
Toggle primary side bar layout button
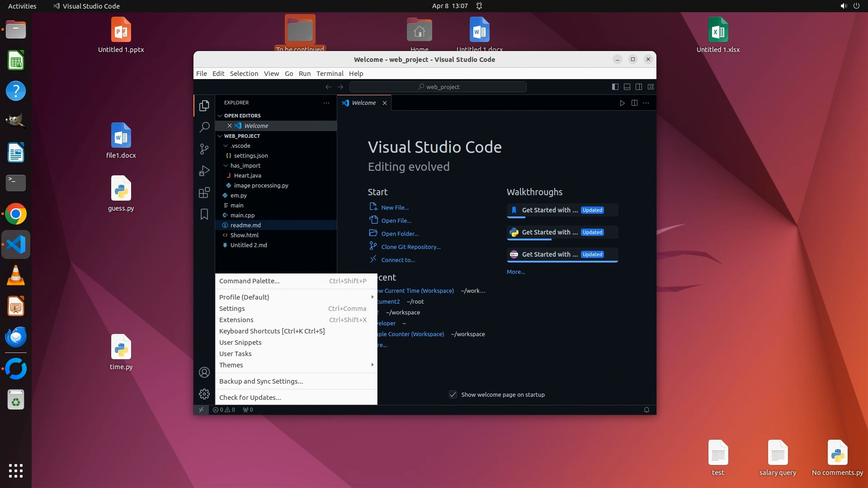[615, 87]
